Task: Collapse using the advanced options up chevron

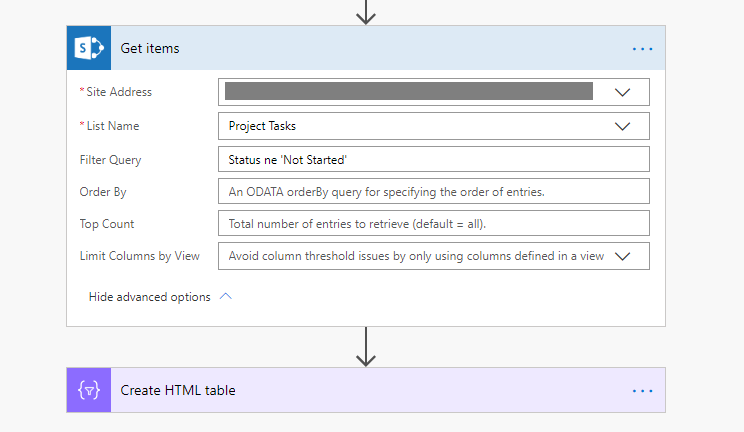Action: [x=225, y=297]
